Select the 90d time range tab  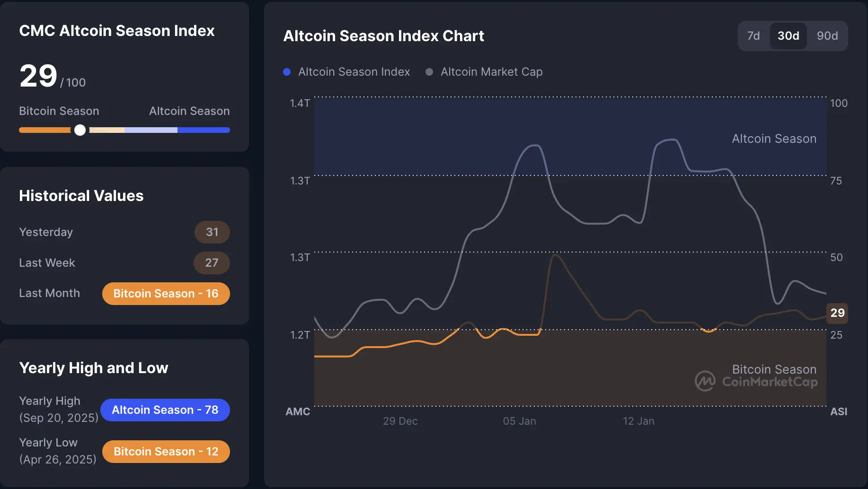point(827,35)
